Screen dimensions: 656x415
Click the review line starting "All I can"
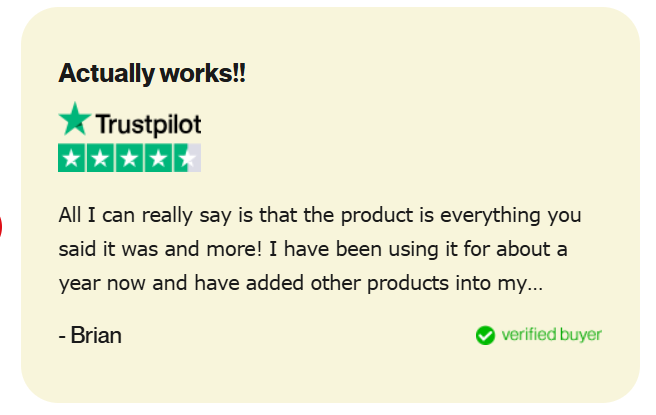[320, 215]
